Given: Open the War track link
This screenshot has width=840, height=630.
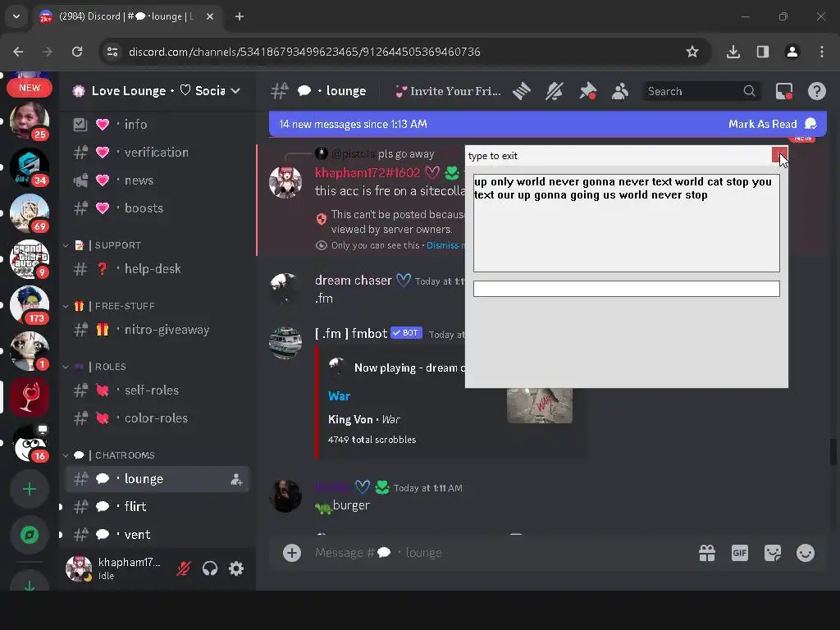Looking at the screenshot, I should 339,396.
